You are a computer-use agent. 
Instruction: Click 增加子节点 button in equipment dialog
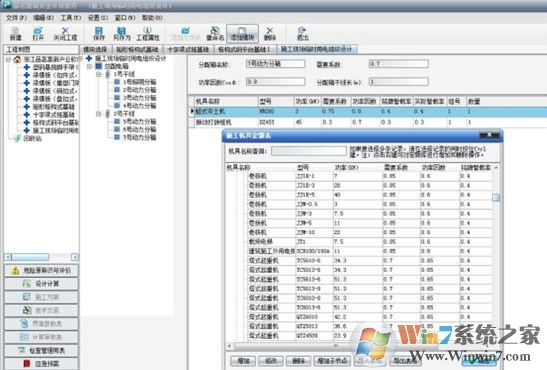(x=332, y=361)
